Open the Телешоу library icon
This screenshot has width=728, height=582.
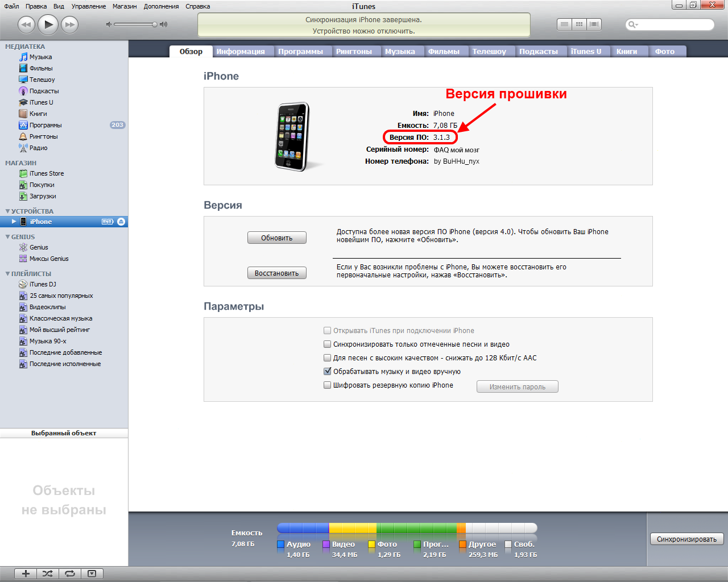tap(23, 80)
